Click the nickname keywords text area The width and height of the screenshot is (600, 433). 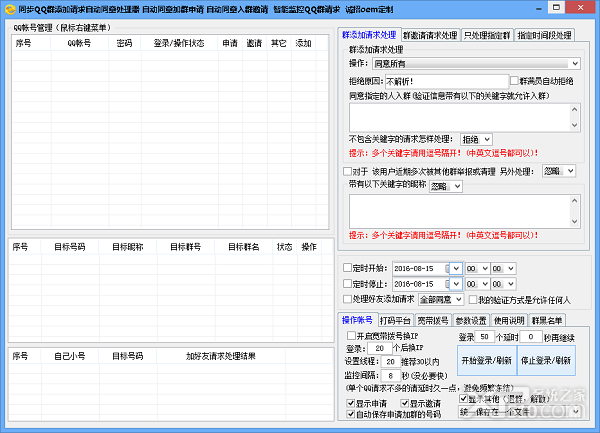(x=459, y=211)
